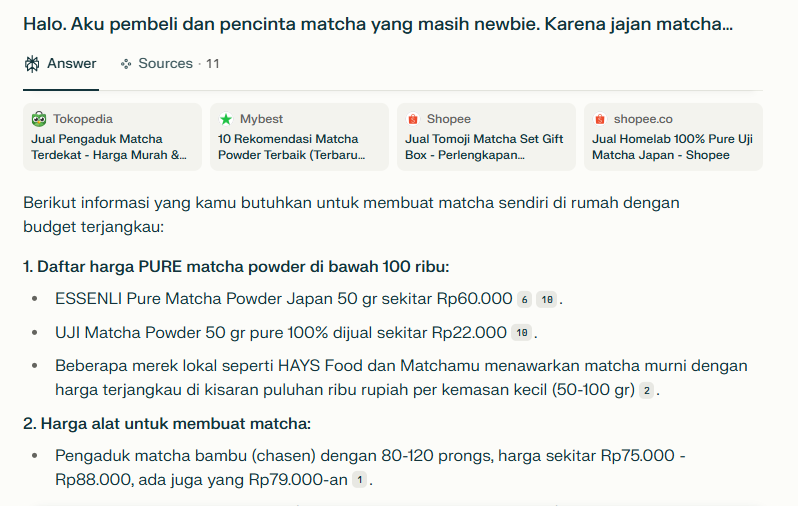Open citation 6 after ESSENLI price
Screen dimensions: 798x506
[524, 300]
